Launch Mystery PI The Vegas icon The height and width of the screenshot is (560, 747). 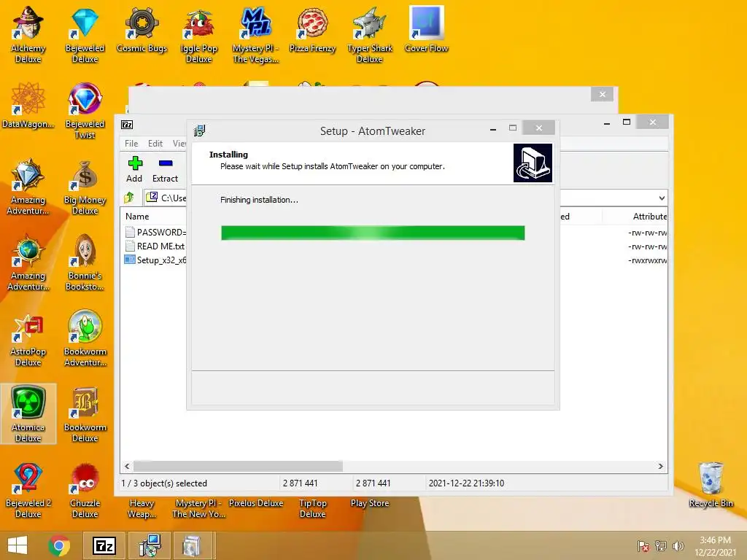click(255, 34)
